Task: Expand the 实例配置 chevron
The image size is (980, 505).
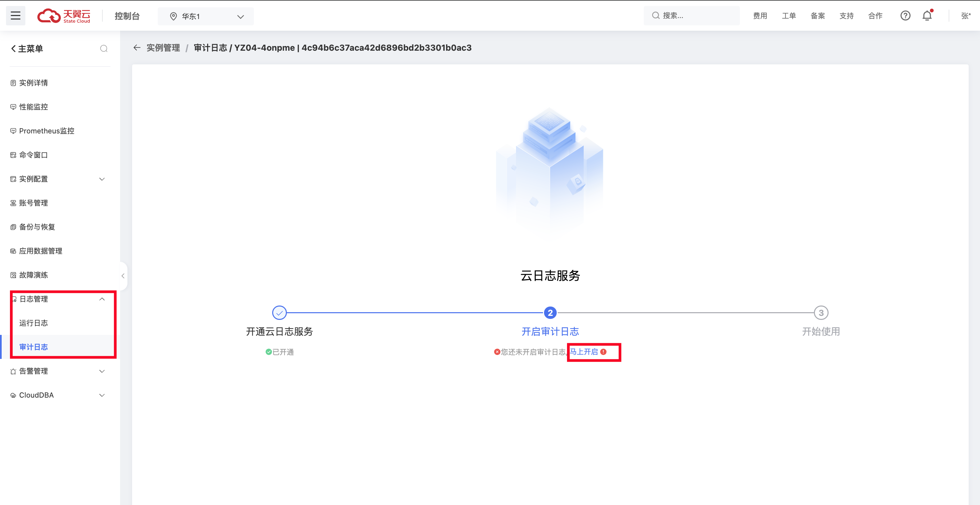Action: (102, 179)
